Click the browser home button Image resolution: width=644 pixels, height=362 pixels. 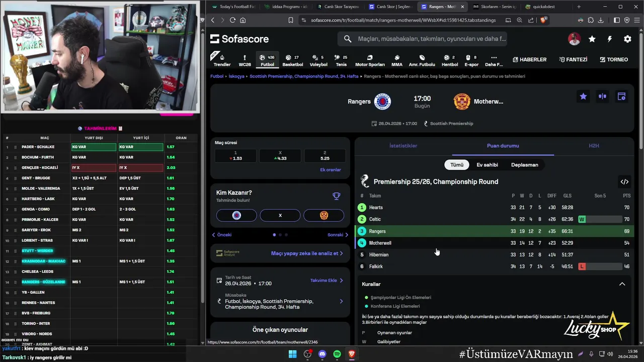pos(243,20)
